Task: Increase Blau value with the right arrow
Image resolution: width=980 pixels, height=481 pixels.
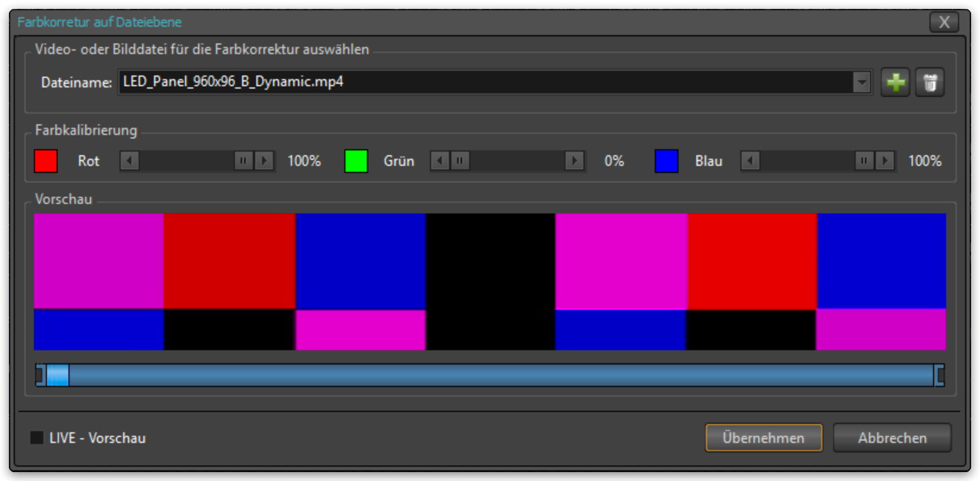Action: (x=885, y=161)
